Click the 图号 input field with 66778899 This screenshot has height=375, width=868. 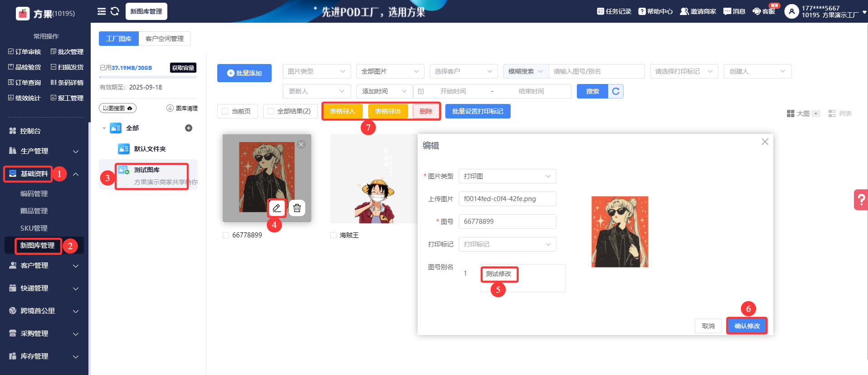point(507,222)
